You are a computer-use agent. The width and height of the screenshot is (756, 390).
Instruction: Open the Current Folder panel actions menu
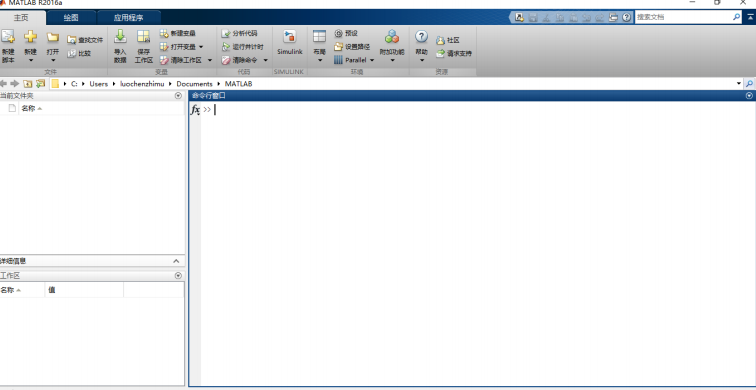pos(178,96)
